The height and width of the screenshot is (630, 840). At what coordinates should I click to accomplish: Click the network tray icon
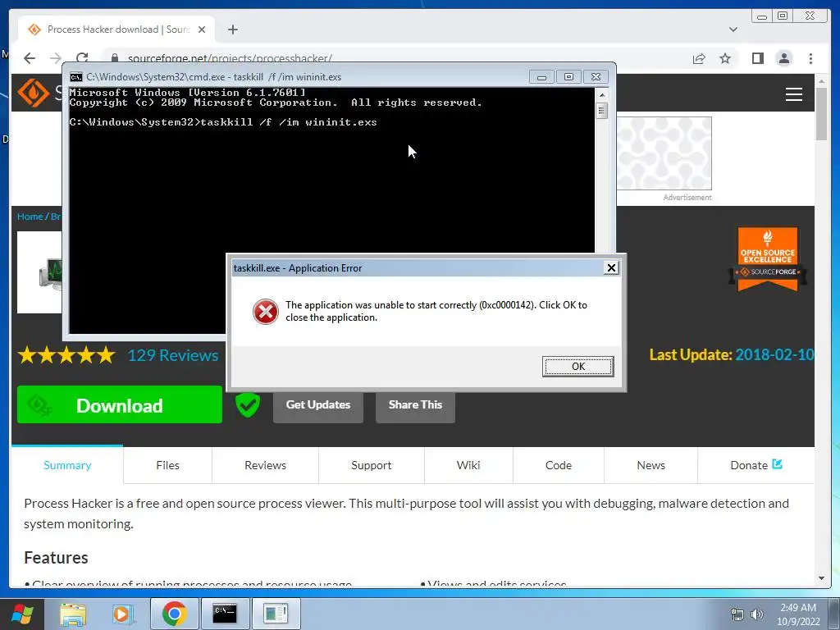tap(737, 614)
